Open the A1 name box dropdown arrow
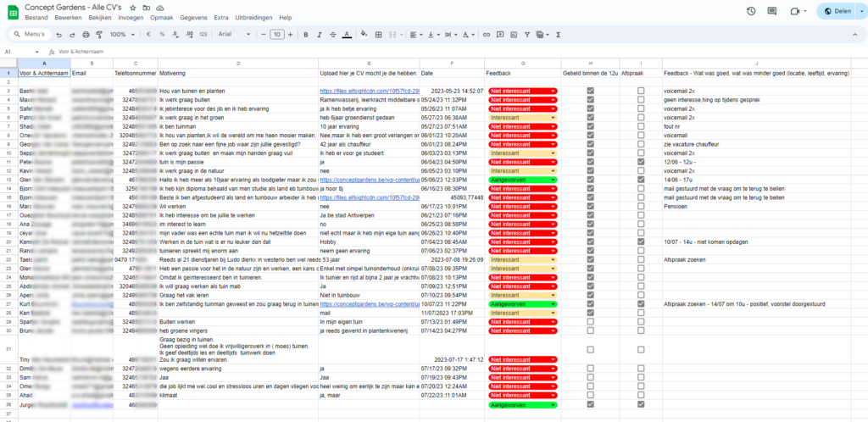Screen dimensions: 868x422 [x=39, y=52]
